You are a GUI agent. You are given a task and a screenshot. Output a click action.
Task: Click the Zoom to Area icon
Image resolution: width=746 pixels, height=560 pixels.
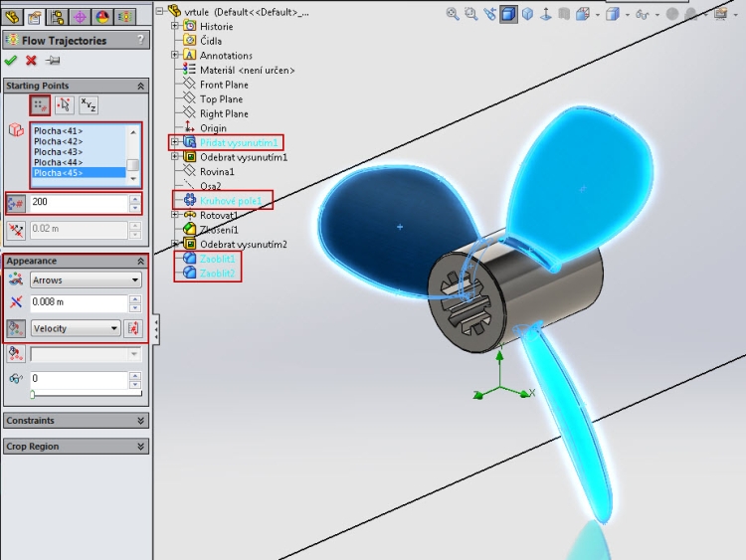pyautogui.click(x=471, y=14)
